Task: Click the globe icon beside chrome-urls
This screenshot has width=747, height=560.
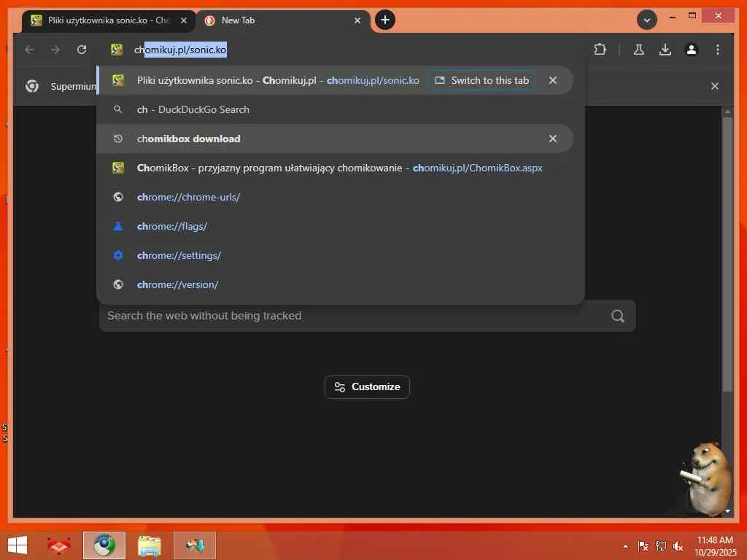Action: coord(117,197)
